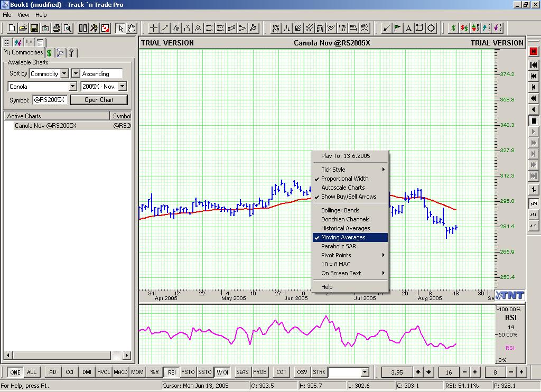The width and height of the screenshot is (541, 392).
Task: Click in the Symbol input field
Action: 50,100
